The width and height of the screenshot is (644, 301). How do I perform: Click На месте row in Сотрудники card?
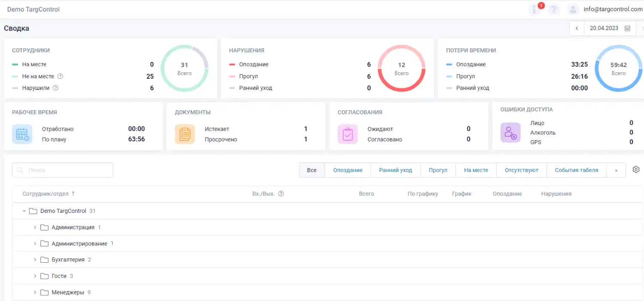tap(83, 64)
